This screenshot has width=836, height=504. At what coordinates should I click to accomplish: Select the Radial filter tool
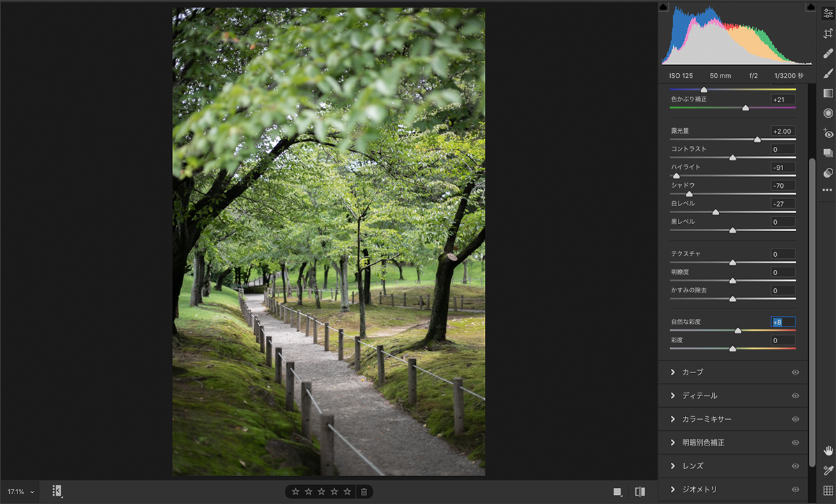pyautogui.click(x=828, y=113)
